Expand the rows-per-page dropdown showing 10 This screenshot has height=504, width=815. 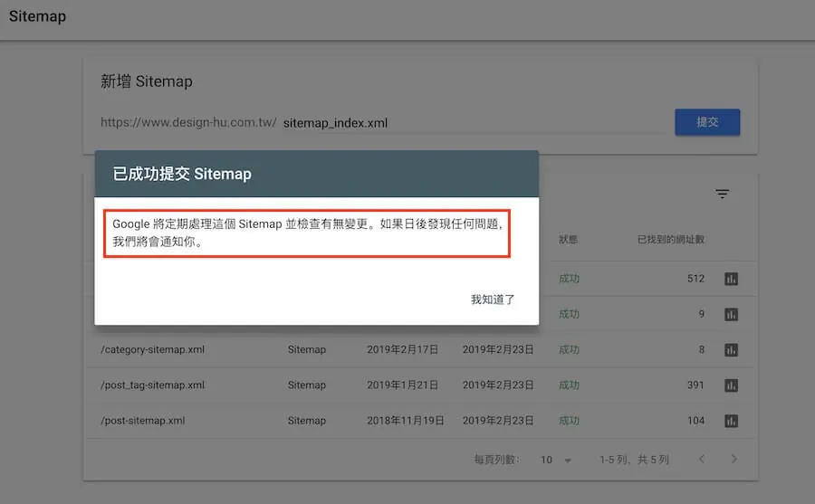tap(556, 460)
